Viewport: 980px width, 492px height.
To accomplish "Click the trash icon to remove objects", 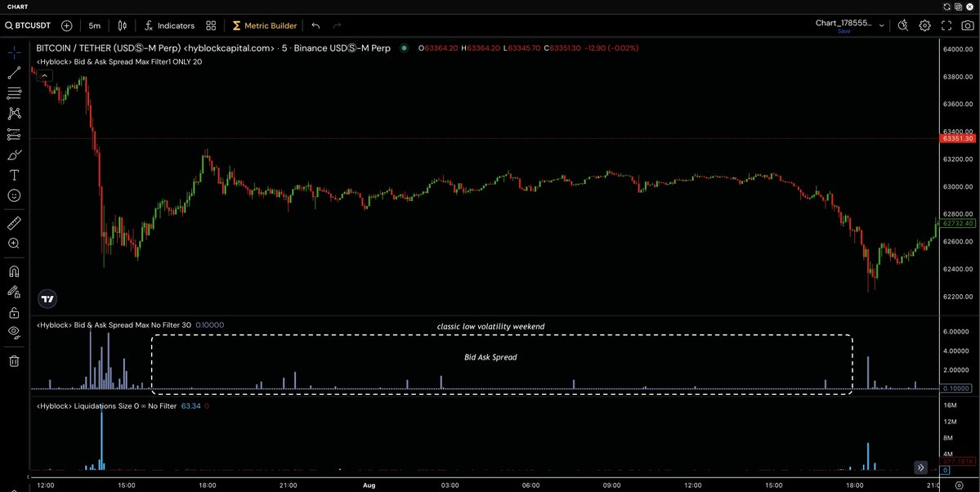I will tap(14, 360).
